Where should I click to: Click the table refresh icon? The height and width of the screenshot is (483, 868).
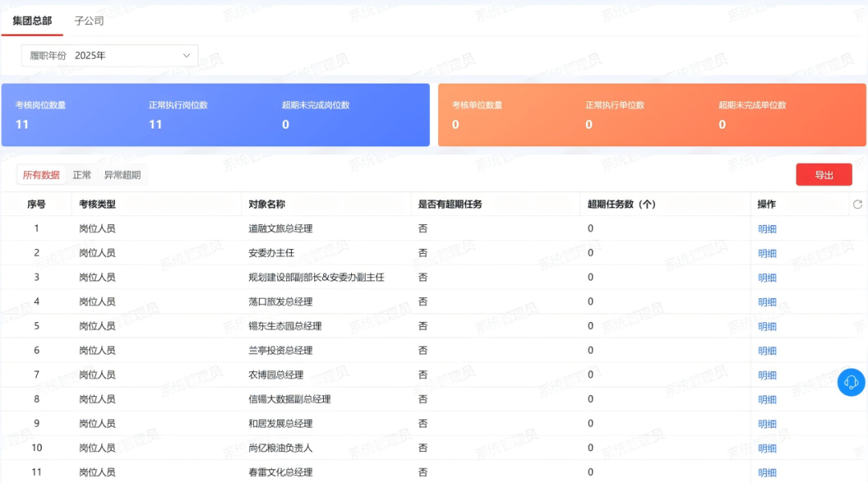(857, 205)
